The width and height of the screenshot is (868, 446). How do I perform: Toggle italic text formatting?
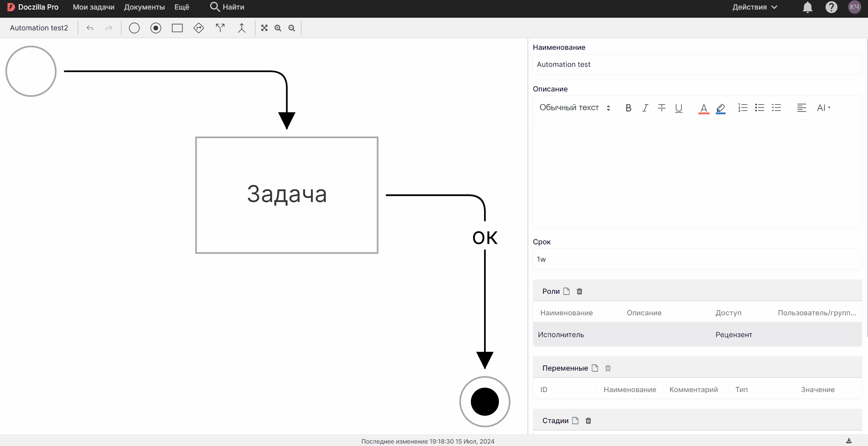645,108
